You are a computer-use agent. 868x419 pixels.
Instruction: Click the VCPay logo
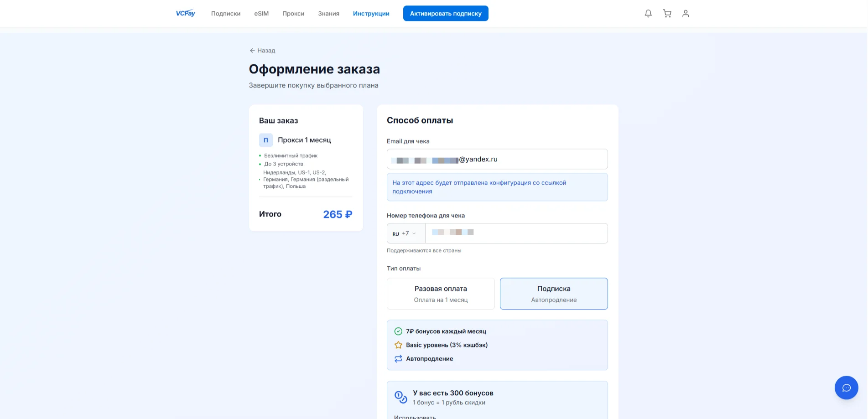pos(185,13)
